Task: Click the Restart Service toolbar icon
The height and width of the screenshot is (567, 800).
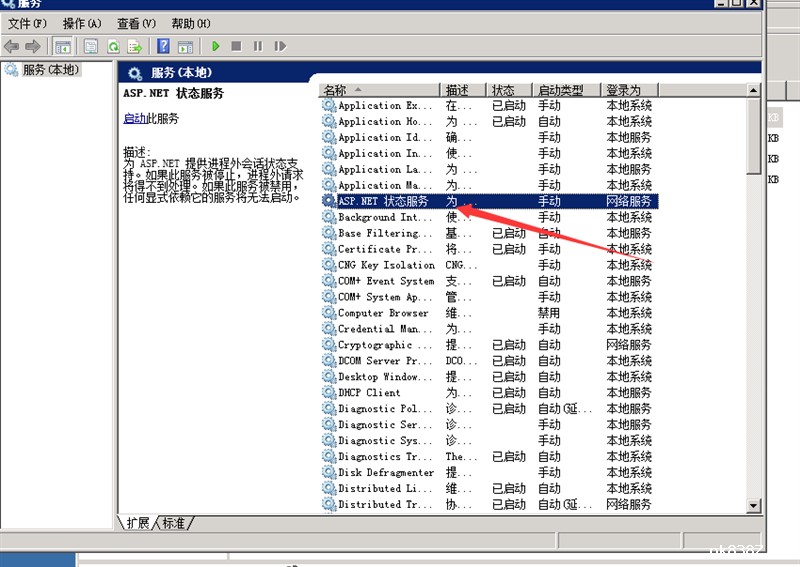Action: [x=280, y=46]
